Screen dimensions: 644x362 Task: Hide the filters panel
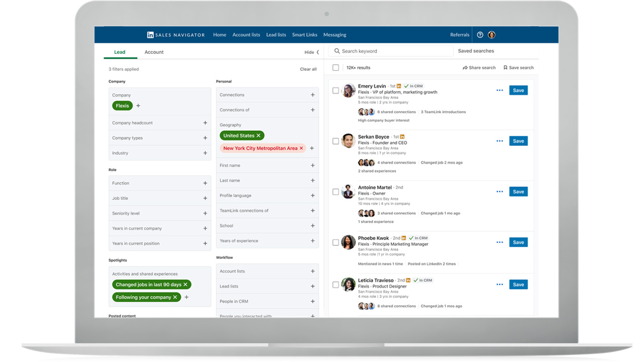(x=311, y=52)
